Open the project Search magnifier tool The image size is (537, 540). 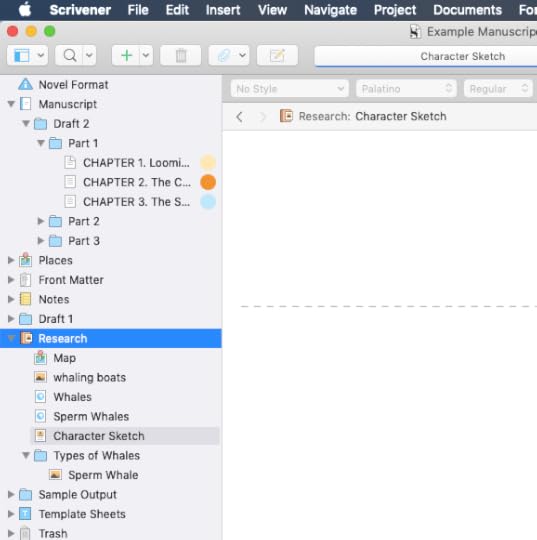(x=70, y=55)
